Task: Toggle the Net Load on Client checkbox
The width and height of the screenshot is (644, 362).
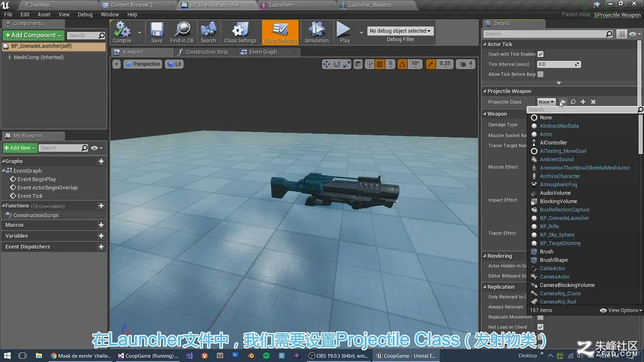Action: click(540, 327)
